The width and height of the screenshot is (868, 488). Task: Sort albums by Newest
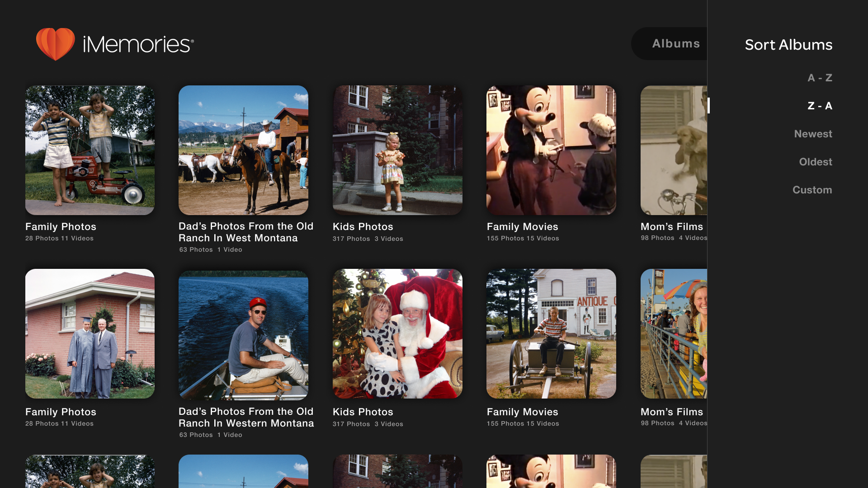click(813, 134)
